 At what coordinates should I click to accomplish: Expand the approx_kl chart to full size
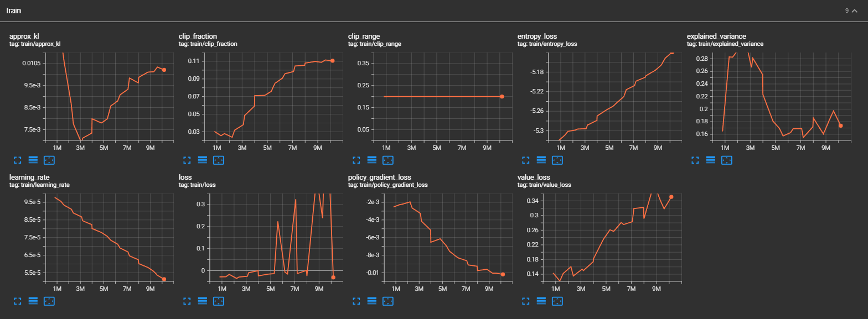coord(17,160)
